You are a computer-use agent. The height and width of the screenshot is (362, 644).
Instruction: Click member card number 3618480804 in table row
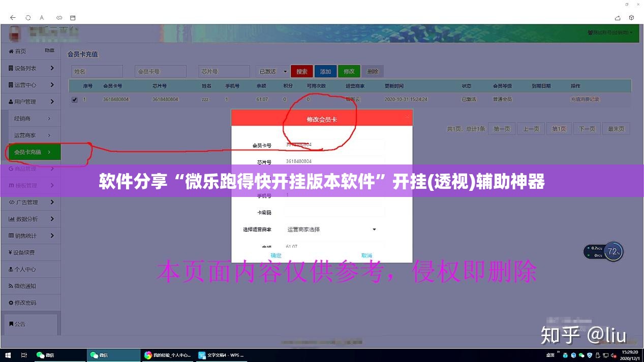pos(116,100)
